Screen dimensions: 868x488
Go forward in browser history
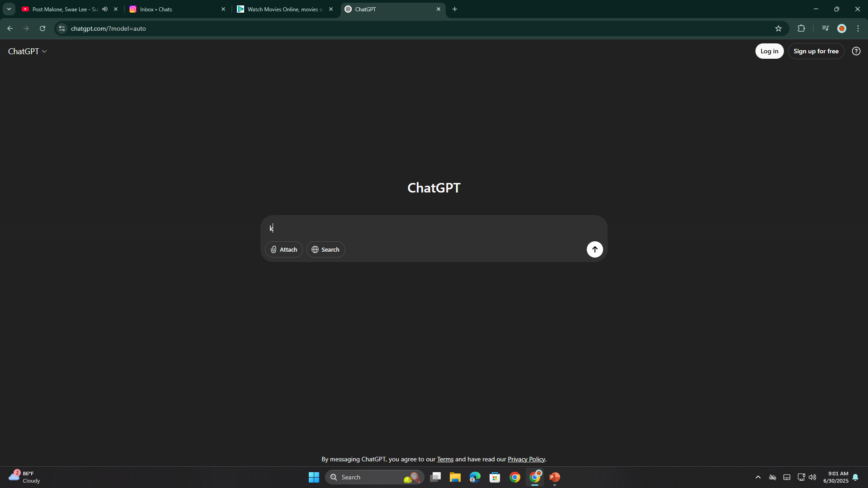(x=26, y=28)
